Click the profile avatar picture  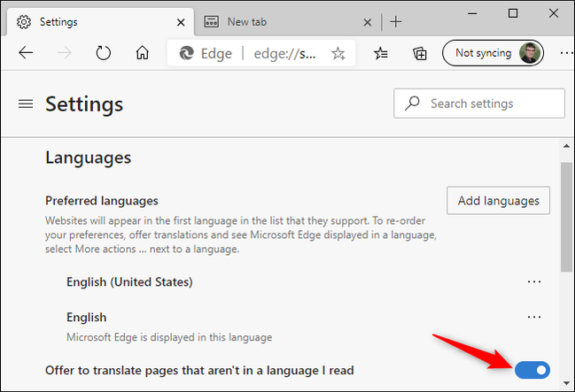(529, 53)
